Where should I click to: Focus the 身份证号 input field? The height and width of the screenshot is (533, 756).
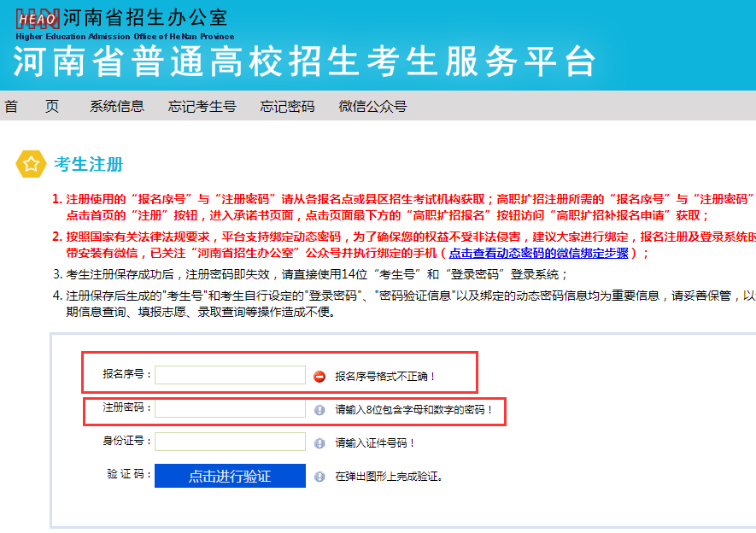(230, 442)
